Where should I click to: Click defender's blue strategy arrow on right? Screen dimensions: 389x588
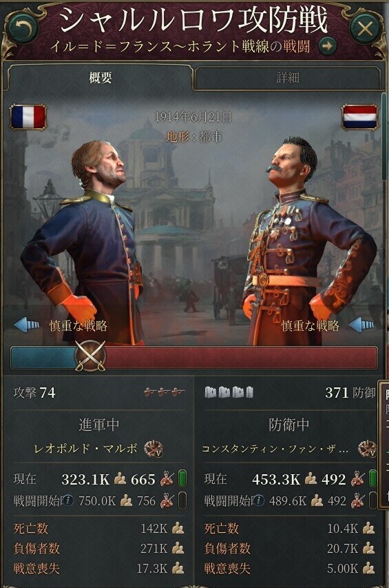pyautogui.click(x=361, y=325)
